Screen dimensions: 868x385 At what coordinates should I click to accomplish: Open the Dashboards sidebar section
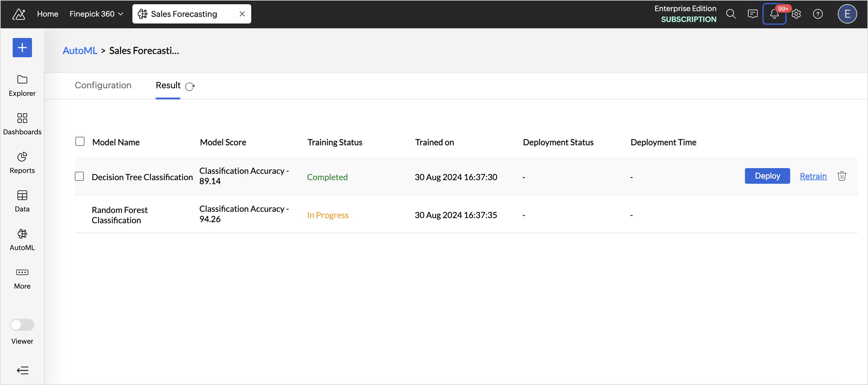click(22, 124)
